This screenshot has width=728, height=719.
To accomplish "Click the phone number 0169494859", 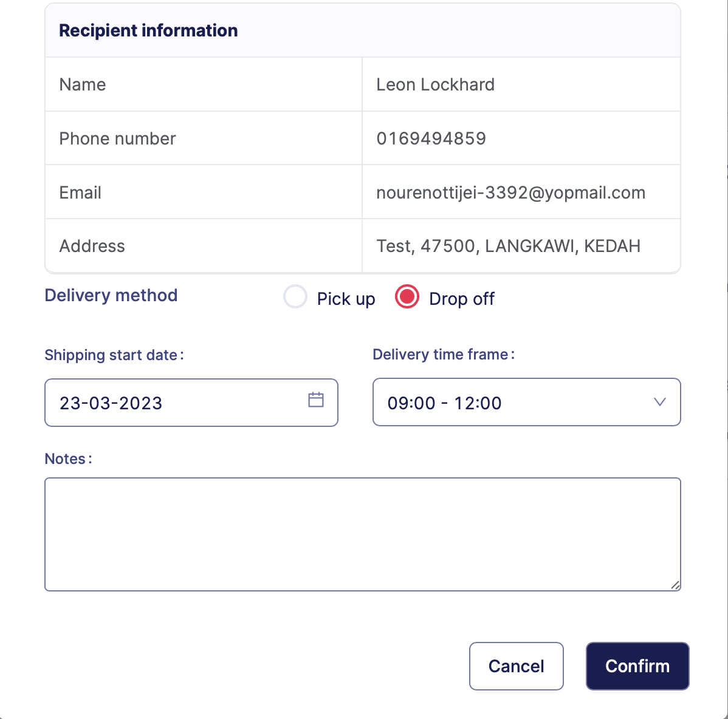I will pos(431,138).
